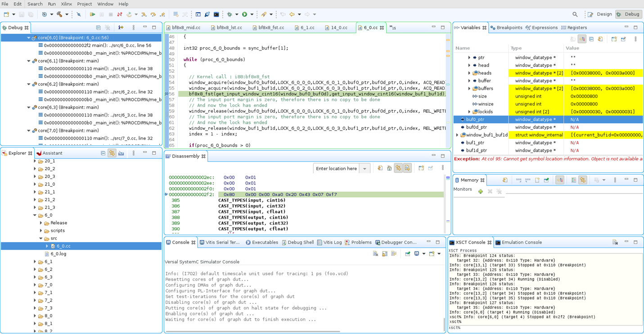The height and width of the screenshot is (334, 644).
Task: Open the Xilinx menu
Action: pos(66,4)
